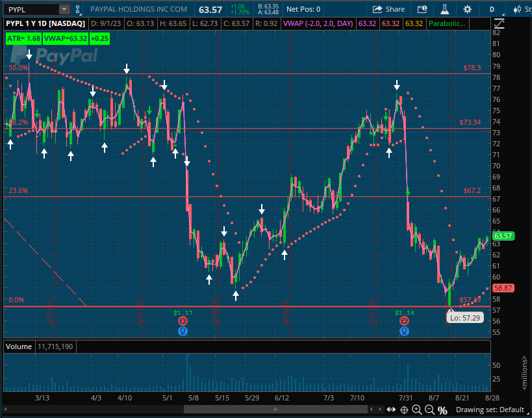Click the last price 63.57 in header
Screen dimensions: 532x418
coord(210,10)
